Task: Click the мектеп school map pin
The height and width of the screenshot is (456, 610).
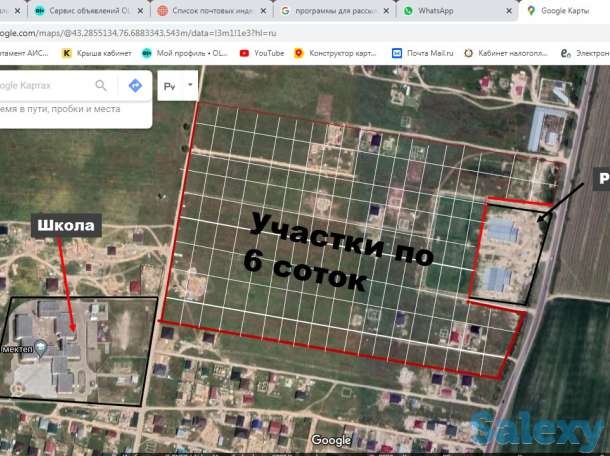Action: [x=41, y=348]
